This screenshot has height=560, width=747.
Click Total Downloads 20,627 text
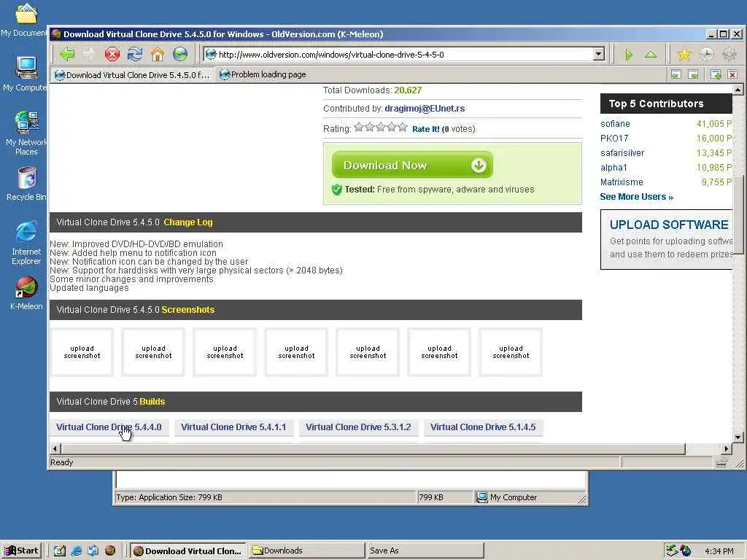[x=372, y=90]
